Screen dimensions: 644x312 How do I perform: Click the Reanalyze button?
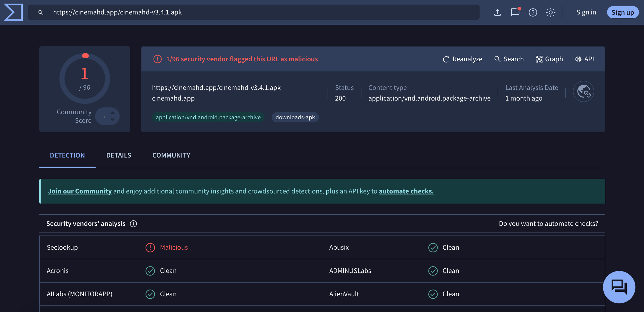(462, 59)
